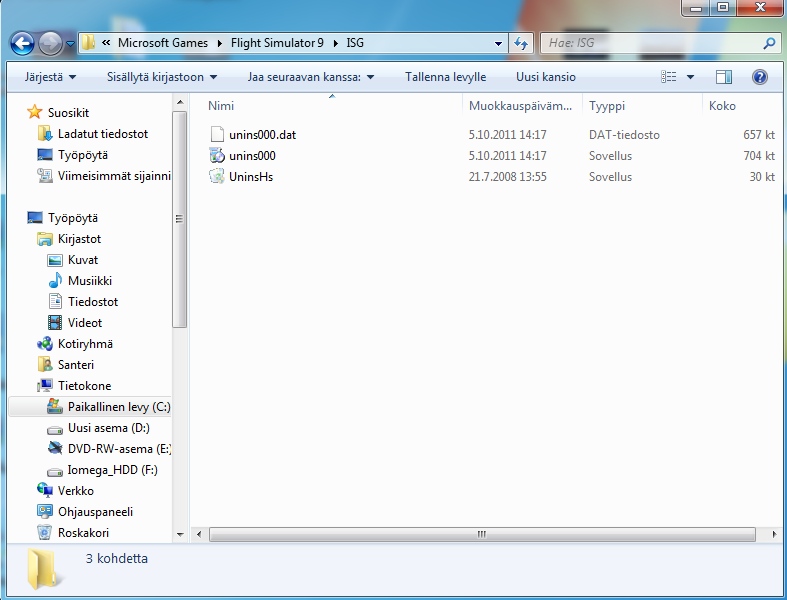Image resolution: width=787 pixels, height=600 pixels.
Task: Click horizontal scrollbar left arrow
Action: tap(199, 534)
